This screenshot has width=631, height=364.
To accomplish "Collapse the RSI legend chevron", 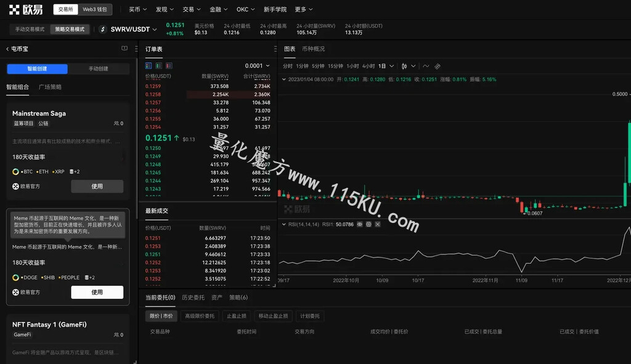I will [284, 224].
